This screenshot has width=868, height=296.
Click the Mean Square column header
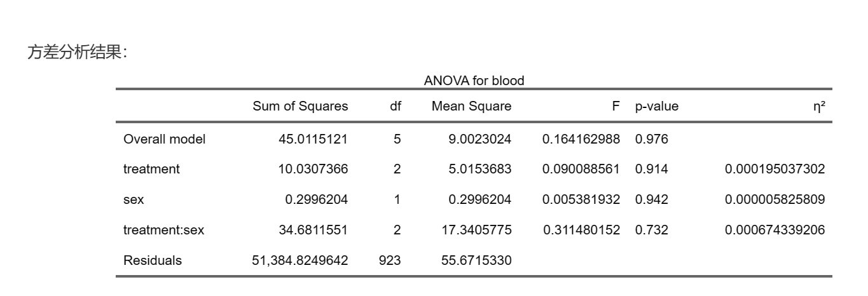(x=471, y=107)
